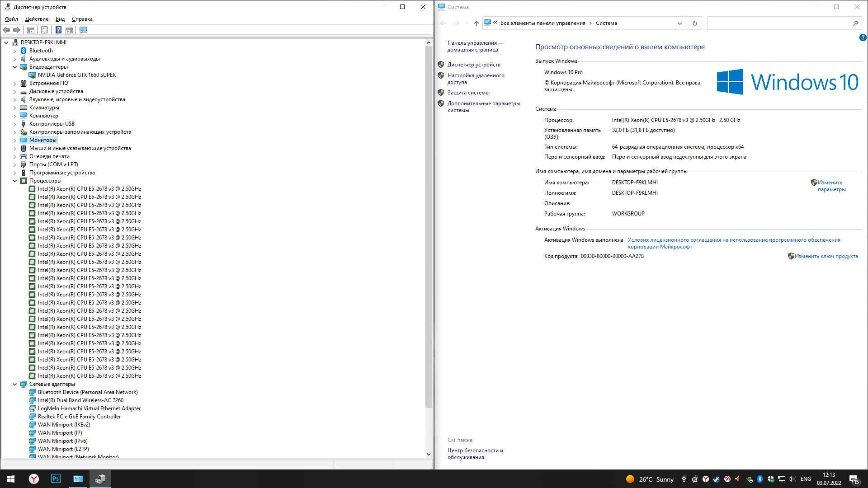
Task: Click the NVIDIA icon in the system tray
Action: click(x=749, y=479)
